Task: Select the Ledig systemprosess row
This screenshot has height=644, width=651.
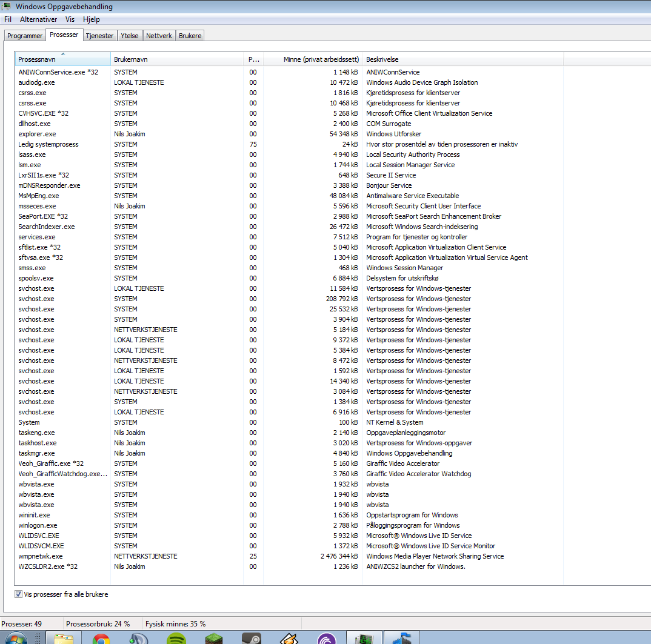Action: pyautogui.click(x=289, y=144)
